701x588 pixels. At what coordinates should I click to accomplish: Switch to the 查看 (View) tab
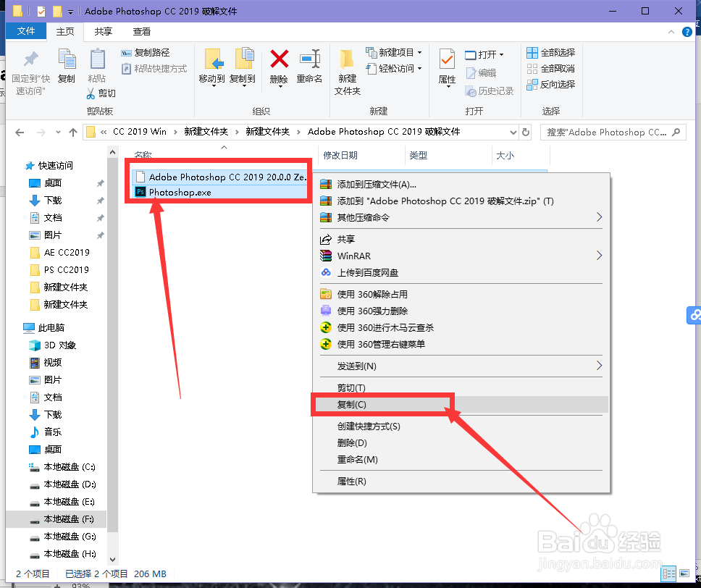pyautogui.click(x=142, y=32)
